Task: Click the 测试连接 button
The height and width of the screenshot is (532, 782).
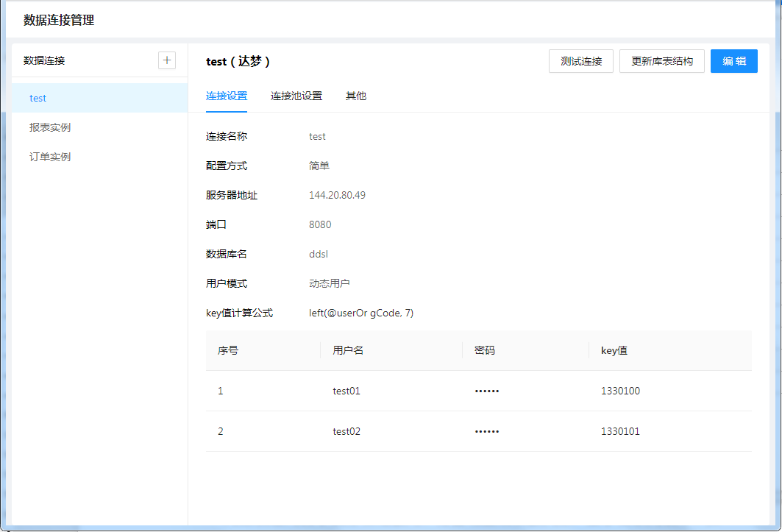Action: [x=580, y=61]
